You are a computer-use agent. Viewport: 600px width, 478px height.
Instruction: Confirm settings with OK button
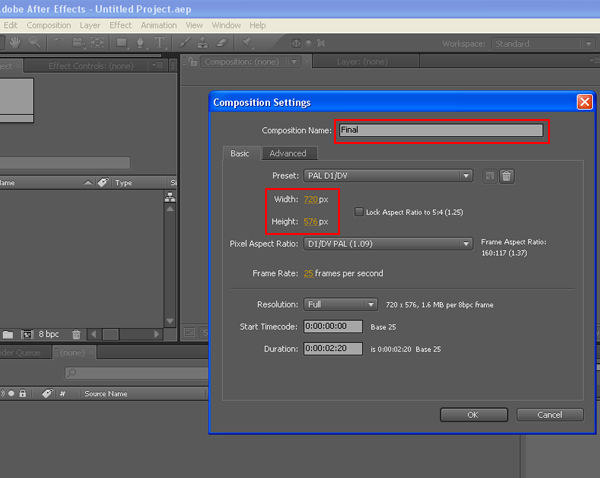coord(474,415)
